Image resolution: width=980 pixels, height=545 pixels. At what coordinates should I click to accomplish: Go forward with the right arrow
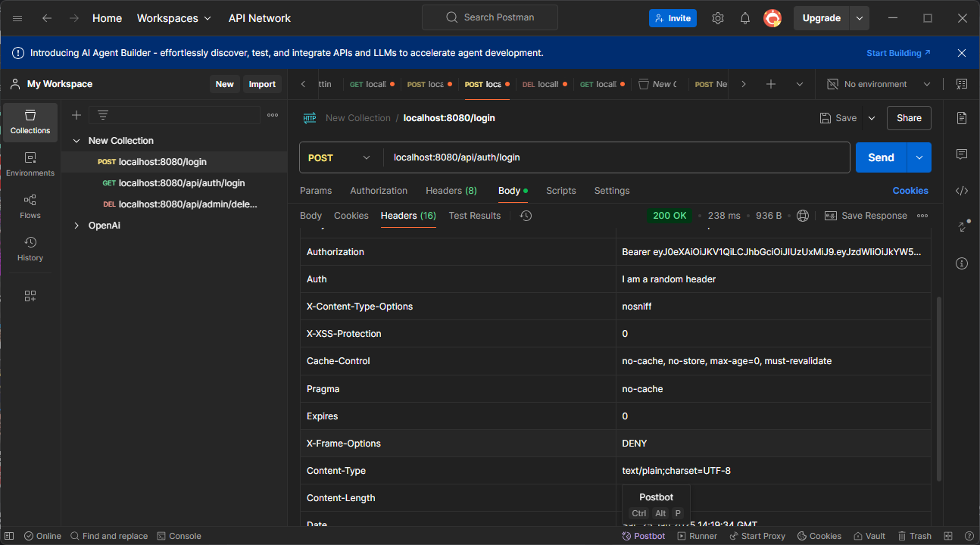point(74,18)
